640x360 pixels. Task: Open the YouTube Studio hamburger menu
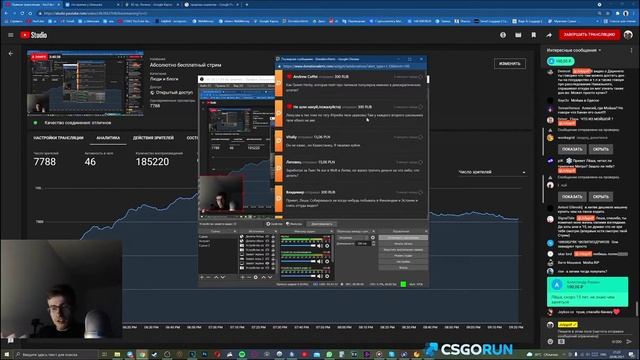point(11,35)
